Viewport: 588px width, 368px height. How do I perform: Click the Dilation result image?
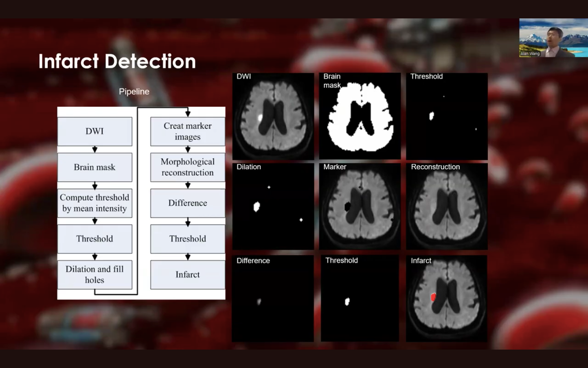click(x=273, y=207)
